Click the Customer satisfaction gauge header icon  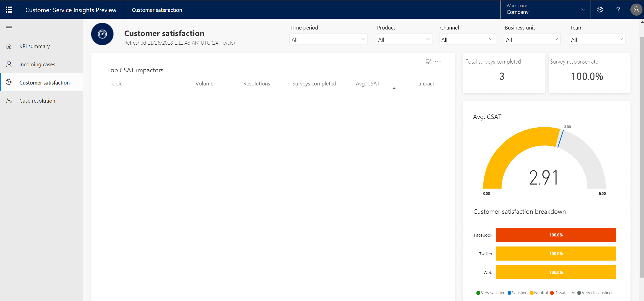coord(102,34)
